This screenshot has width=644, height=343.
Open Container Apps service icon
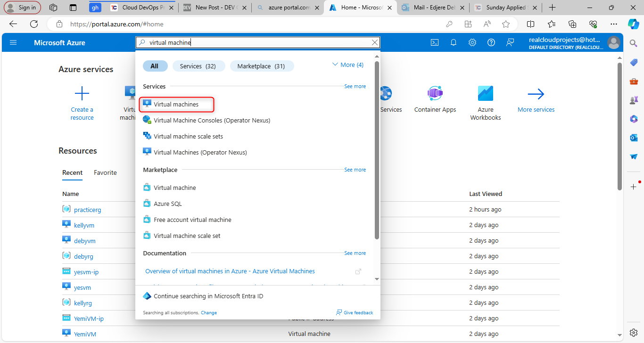[435, 94]
